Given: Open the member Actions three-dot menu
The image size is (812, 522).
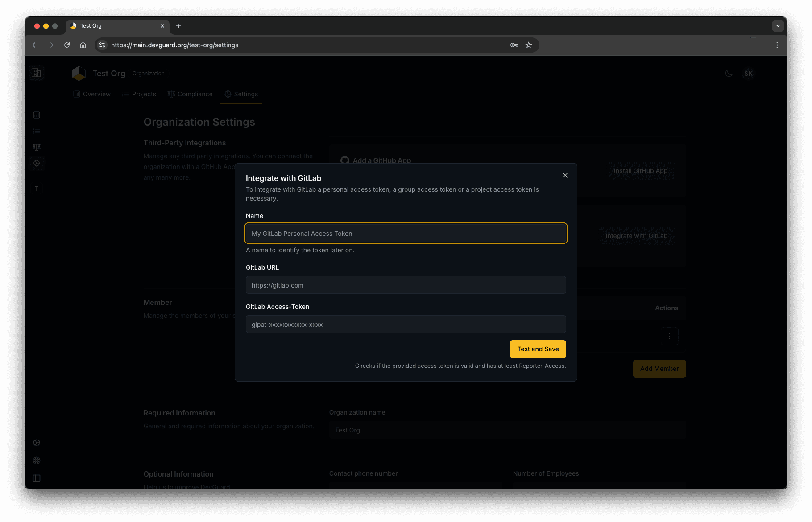Looking at the screenshot, I should (669, 336).
